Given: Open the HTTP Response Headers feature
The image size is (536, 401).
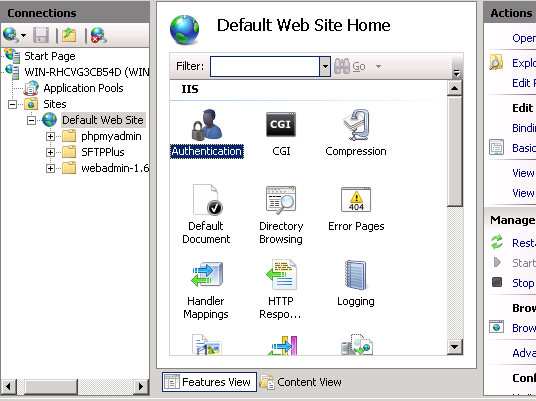Looking at the screenshot, I should (x=281, y=290).
